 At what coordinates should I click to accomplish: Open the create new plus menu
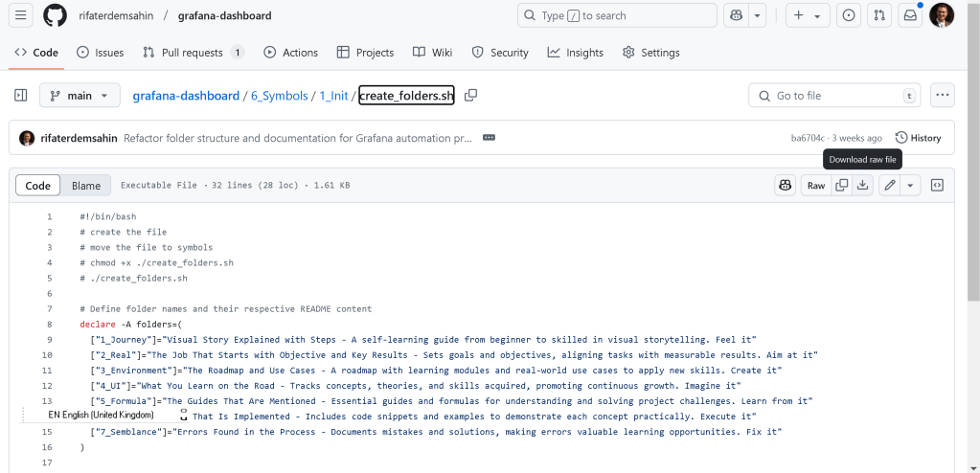pyautogui.click(x=808, y=15)
